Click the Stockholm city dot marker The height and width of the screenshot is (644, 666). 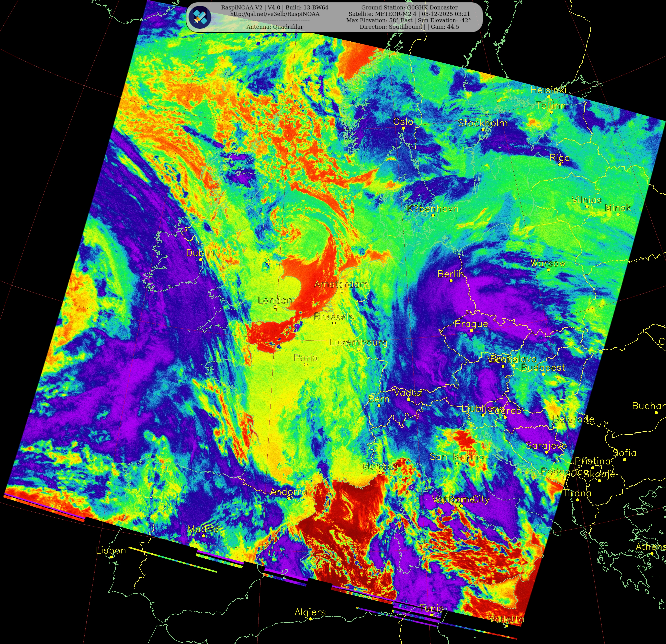(483, 130)
